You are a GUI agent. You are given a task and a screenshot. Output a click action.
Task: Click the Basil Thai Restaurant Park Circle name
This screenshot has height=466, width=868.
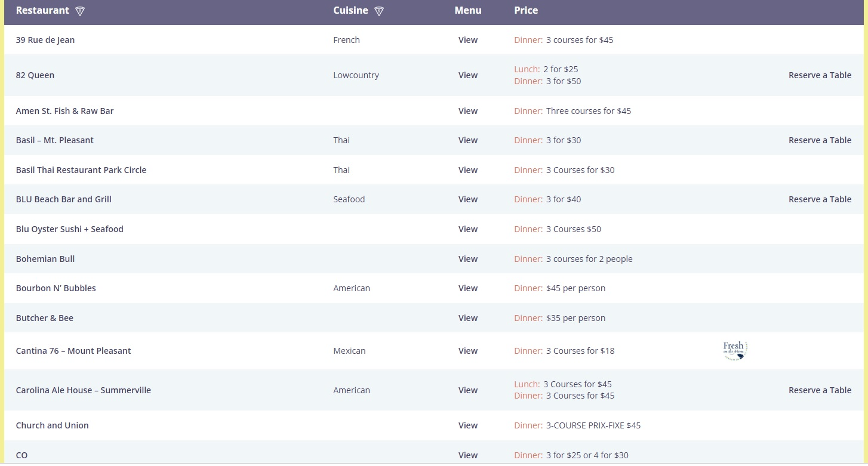tap(81, 170)
